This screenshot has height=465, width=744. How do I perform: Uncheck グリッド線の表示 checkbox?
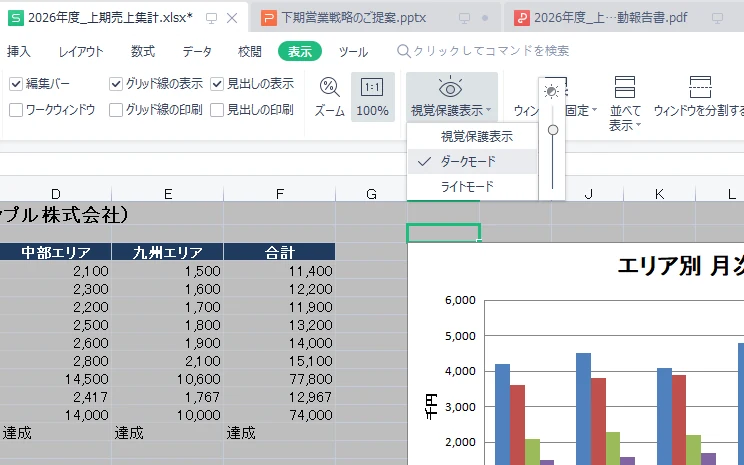[x=116, y=84]
